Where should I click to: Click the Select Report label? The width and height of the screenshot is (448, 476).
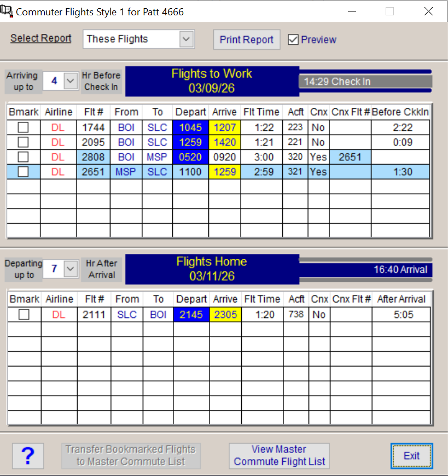(41, 38)
